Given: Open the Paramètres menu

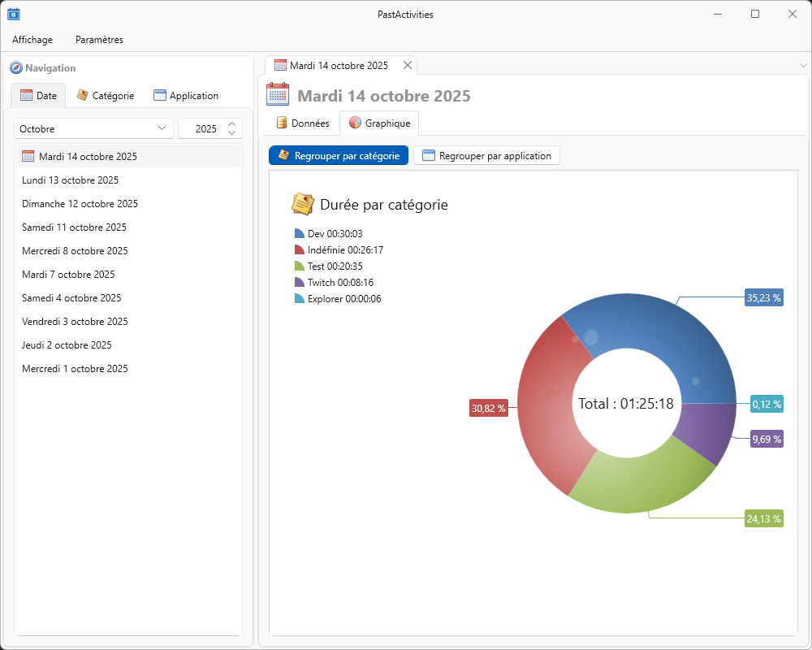Looking at the screenshot, I should click(99, 40).
